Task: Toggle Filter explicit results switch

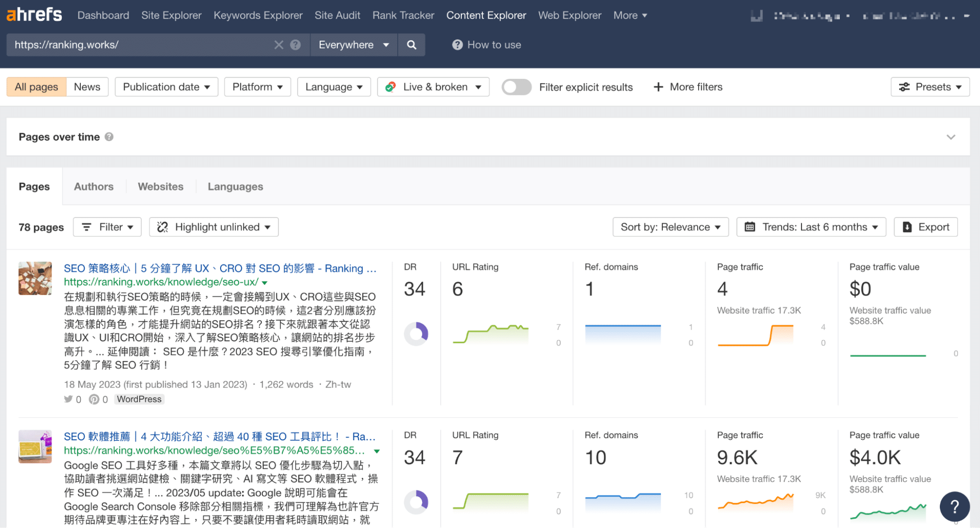Action: 516,87
